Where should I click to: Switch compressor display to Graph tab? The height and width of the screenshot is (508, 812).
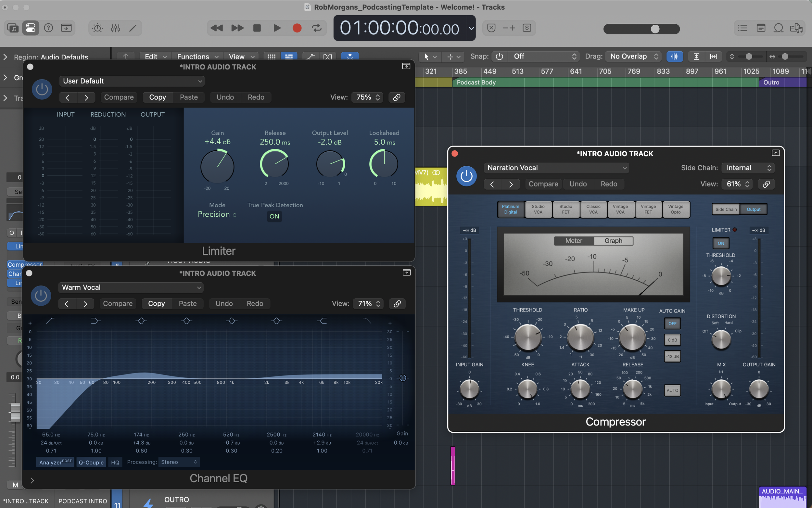[x=614, y=241]
